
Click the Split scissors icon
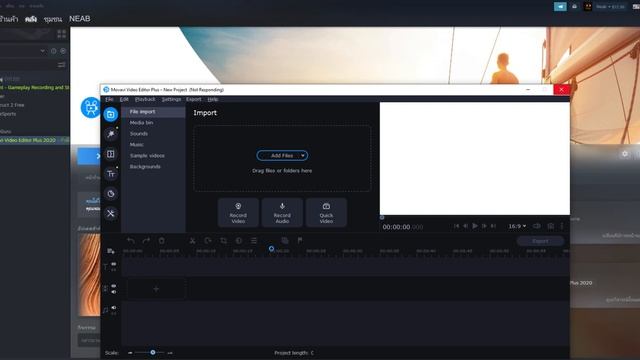pyautogui.click(x=192, y=240)
